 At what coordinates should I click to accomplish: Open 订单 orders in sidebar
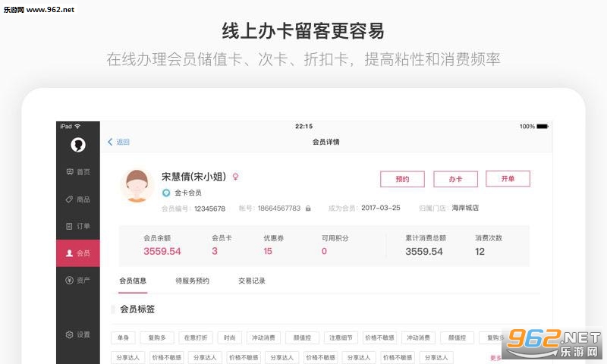click(x=78, y=226)
